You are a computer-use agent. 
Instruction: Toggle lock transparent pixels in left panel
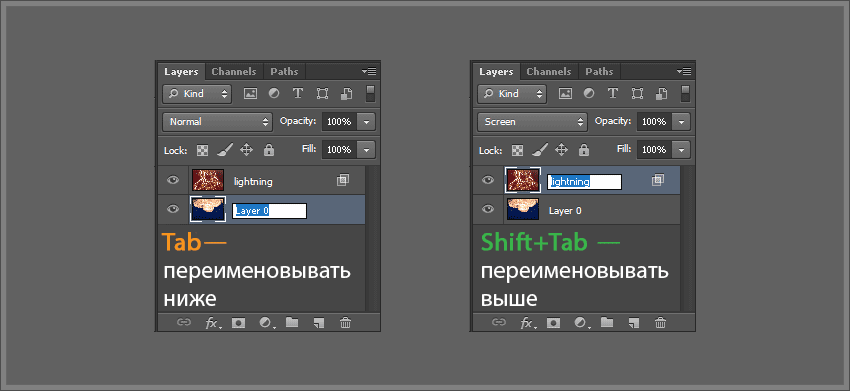click(202, 150)
